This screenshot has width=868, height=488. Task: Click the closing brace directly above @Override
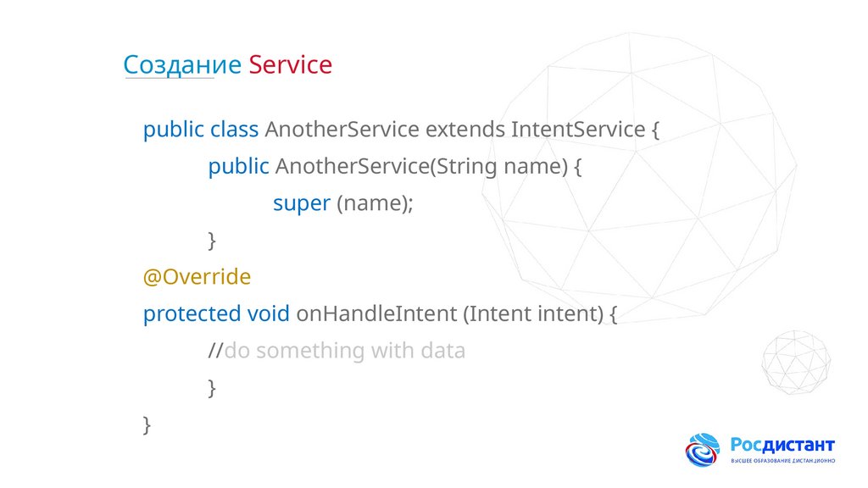point(212,240)
